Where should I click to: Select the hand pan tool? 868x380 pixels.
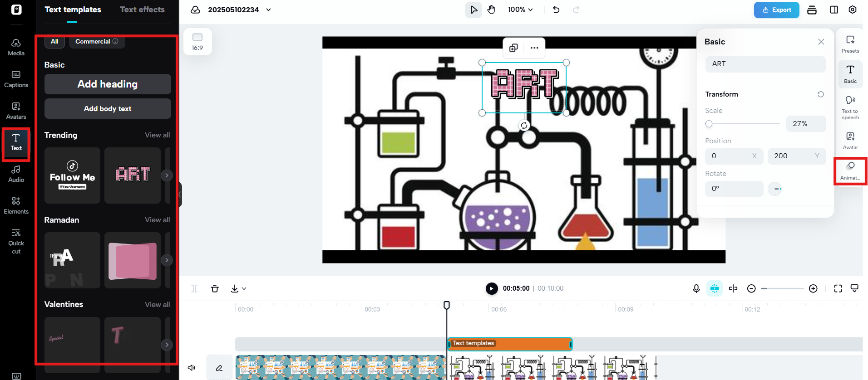[x=491, y=10]
